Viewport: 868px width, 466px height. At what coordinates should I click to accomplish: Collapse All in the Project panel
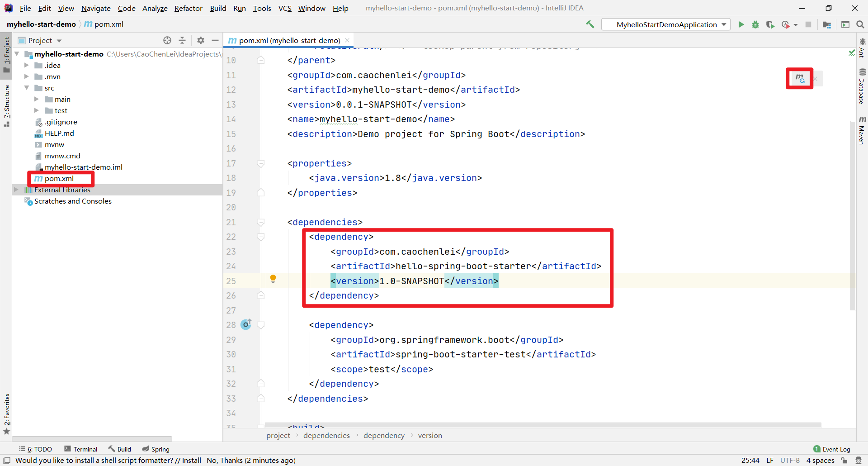click(x=182, y=40)
